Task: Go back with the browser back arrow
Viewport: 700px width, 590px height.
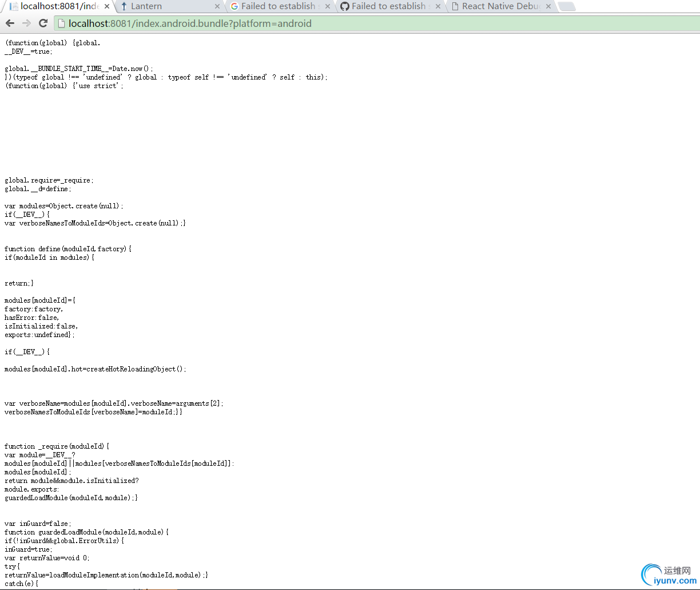Action: (x=10, y=23)
